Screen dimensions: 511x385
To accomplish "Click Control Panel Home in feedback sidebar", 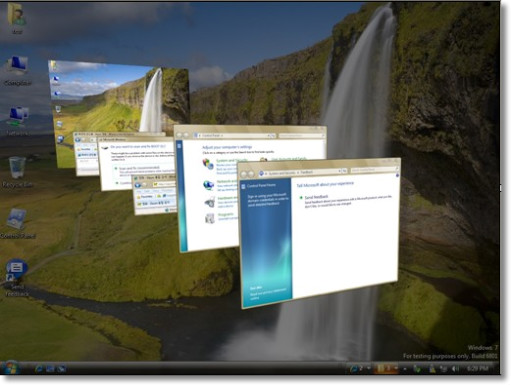I will click(261, 185).
